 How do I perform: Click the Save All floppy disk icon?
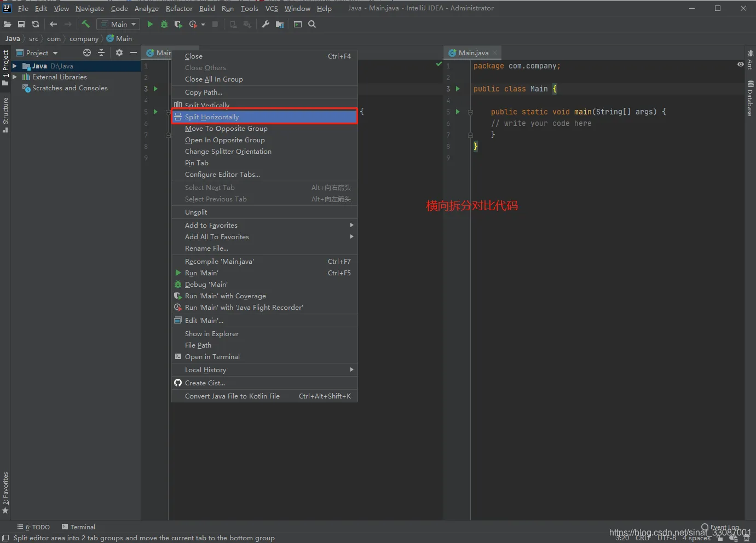point(21,24)
